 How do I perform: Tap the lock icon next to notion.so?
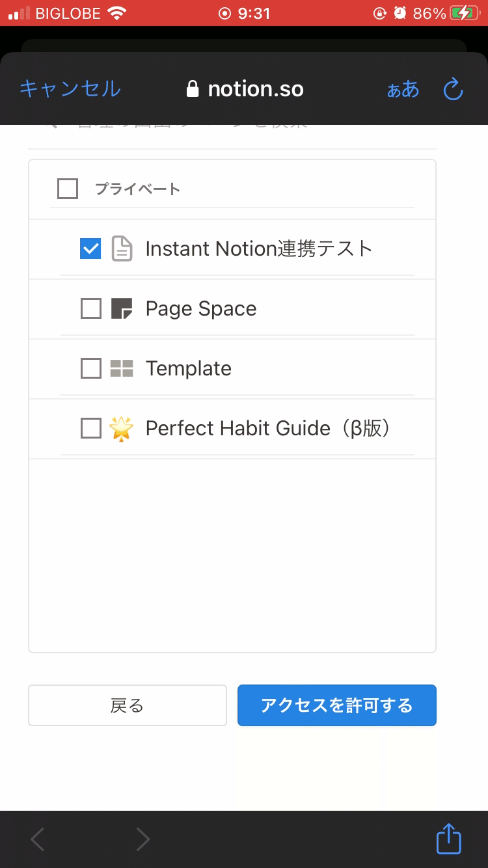pos(192,89)
